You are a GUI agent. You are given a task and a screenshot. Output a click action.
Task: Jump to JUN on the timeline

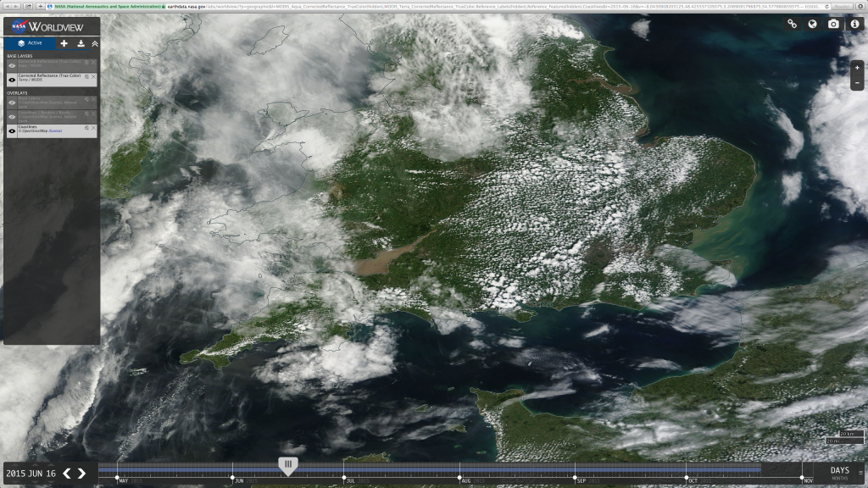click(x=239, y=481)
